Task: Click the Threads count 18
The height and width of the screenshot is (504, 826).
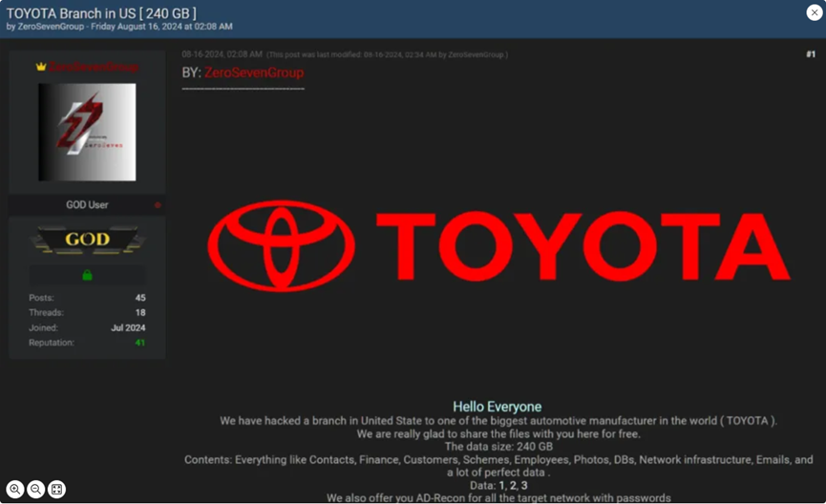Action: tap(140, 312)
